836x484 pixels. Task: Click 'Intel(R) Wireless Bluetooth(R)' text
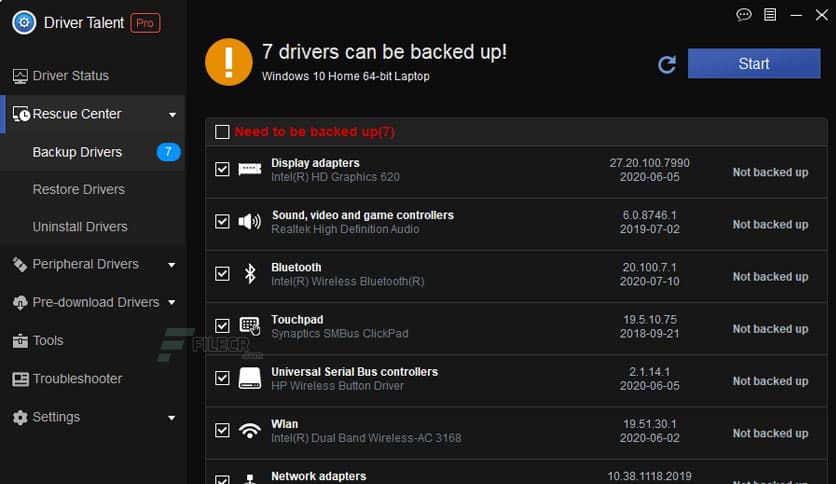point(348,281)
